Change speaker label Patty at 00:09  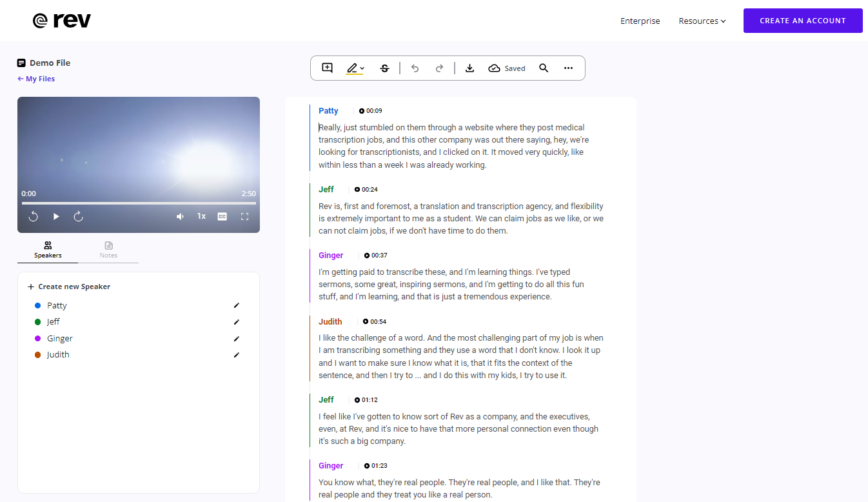click(328, 111)
